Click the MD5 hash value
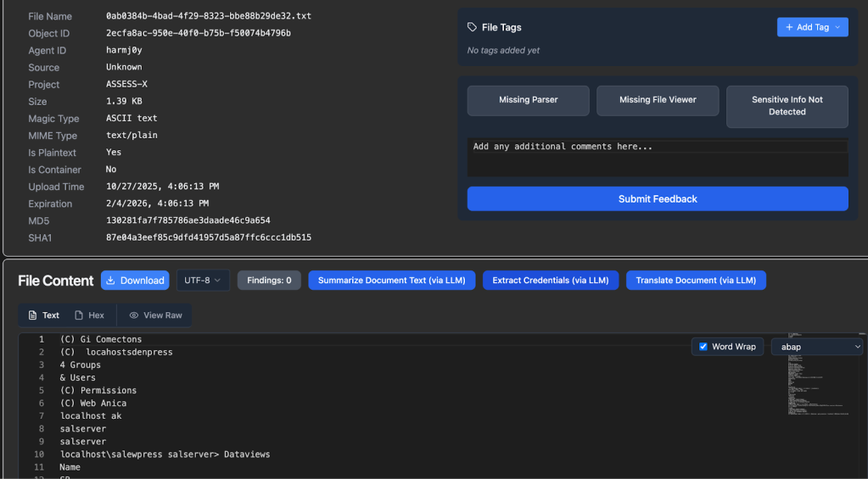The image size is (868, 479). (188, 220)
